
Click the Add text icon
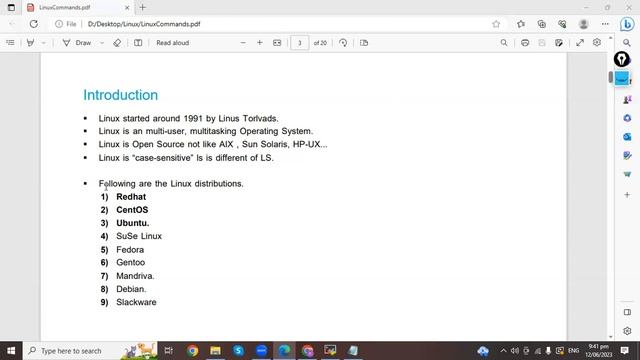pyautogui.click(x=138, y=42)
